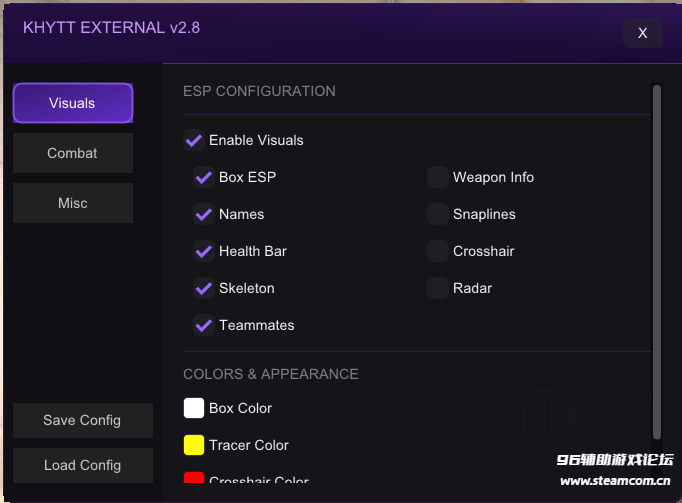
Task: Uncheck the Teammates option
Action: (204, 326)
